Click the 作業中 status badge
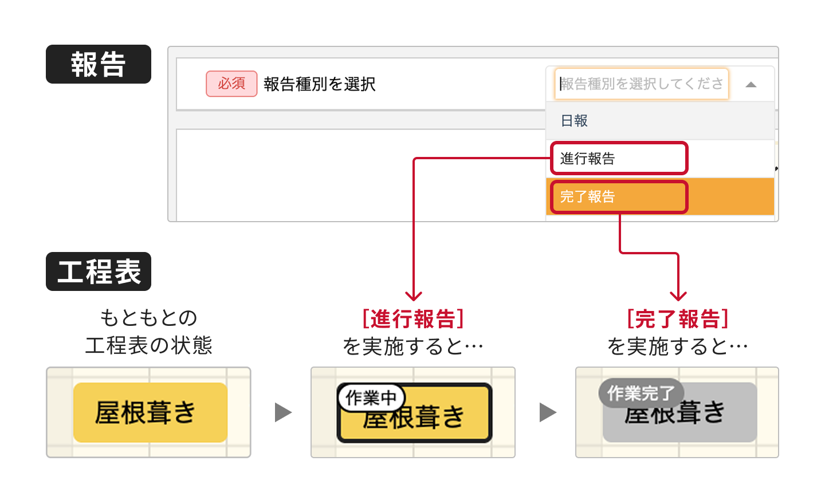The image size is (825, 504). pos(371,397)
